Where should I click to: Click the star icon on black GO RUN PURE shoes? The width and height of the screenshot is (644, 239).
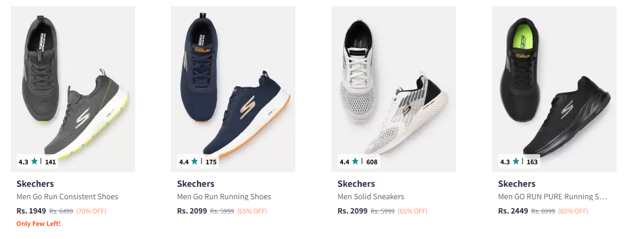(516, 161)
